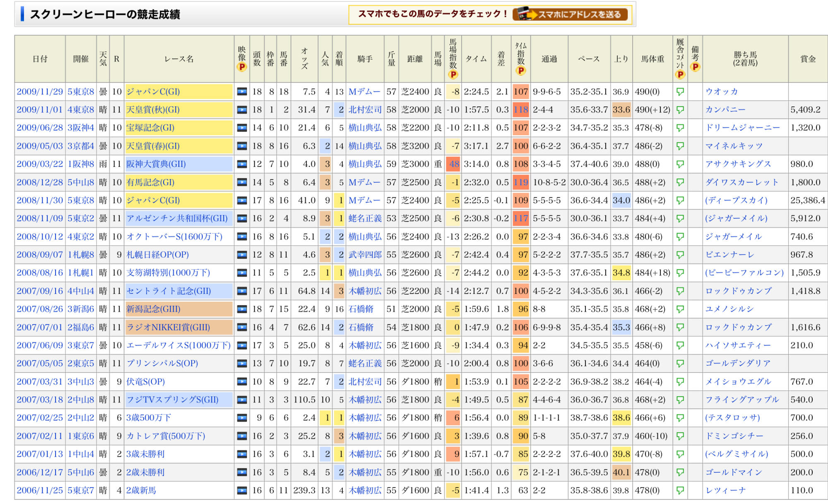
Task: Open horse link ドリームジャーニー
Action: click(742, 128)
